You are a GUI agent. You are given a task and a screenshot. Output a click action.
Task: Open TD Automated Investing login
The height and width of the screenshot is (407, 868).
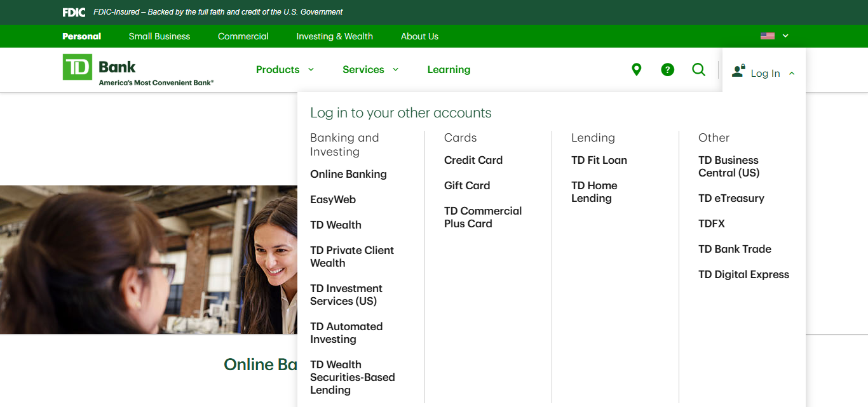pos(346,333)
